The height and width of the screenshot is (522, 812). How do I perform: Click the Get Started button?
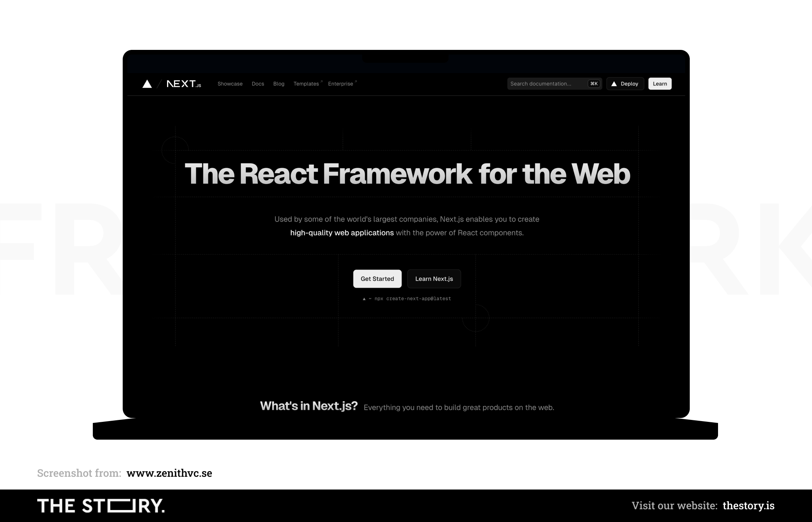(x=377, y=278)
